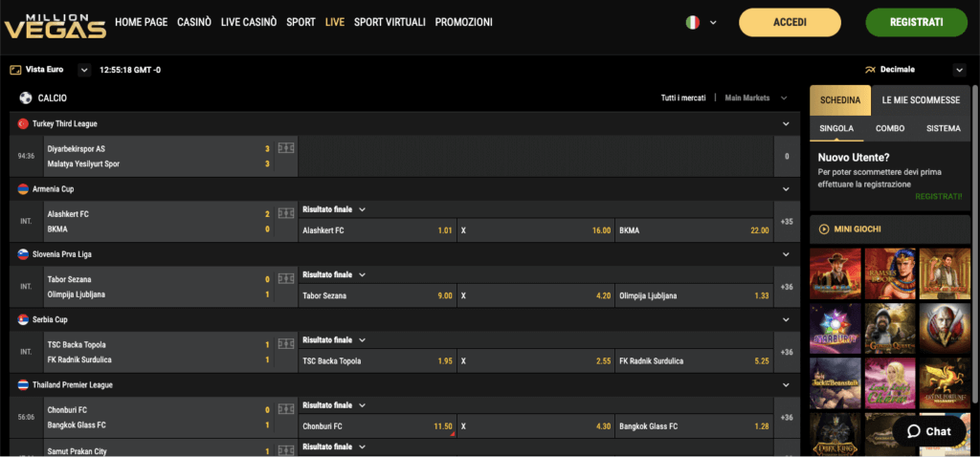The width and height of the screenshot is (980, 457).
Task: Bet on Alashkert FC at 1.01
Action: (x=377, y=230)
